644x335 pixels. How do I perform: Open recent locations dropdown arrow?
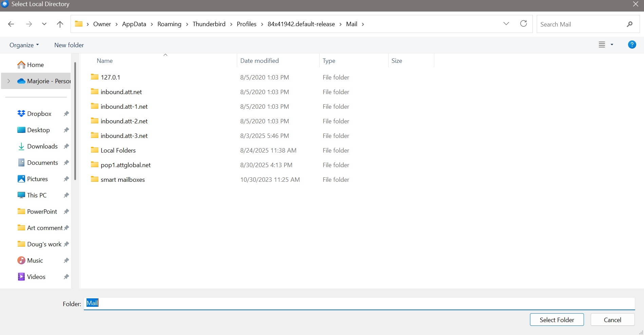coord(44,24)
